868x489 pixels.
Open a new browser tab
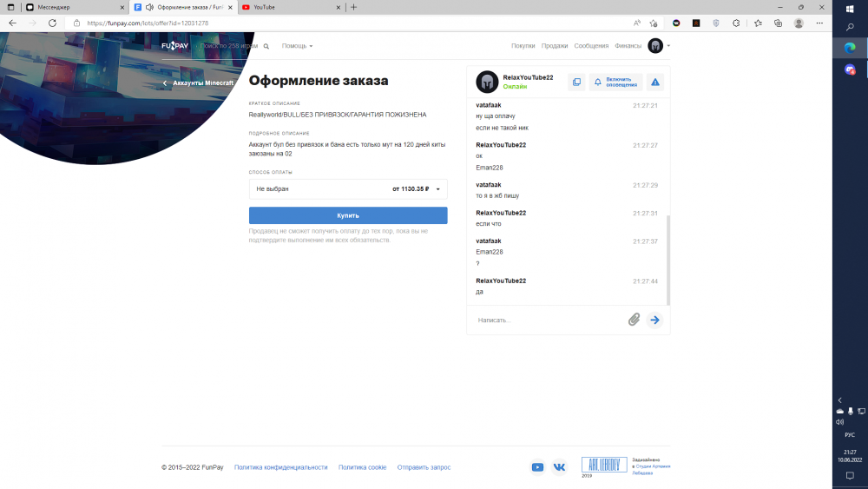click(354, 7)
